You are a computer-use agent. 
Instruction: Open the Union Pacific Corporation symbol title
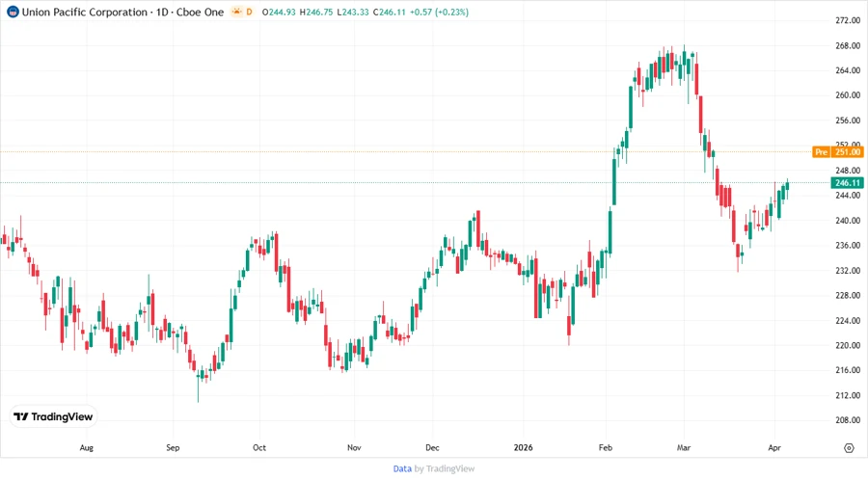(122, 12)
